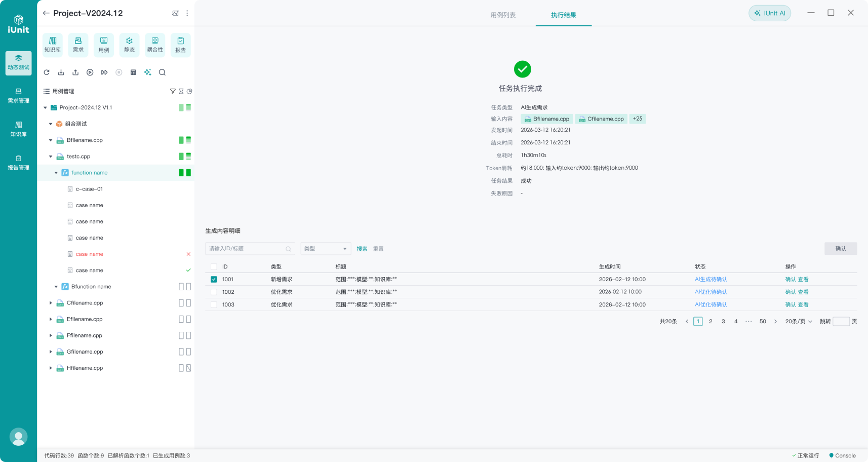This screenshot has height=462, width=868.
Task: Click the refresh icon in the toolbar
Action: [47, 72]
